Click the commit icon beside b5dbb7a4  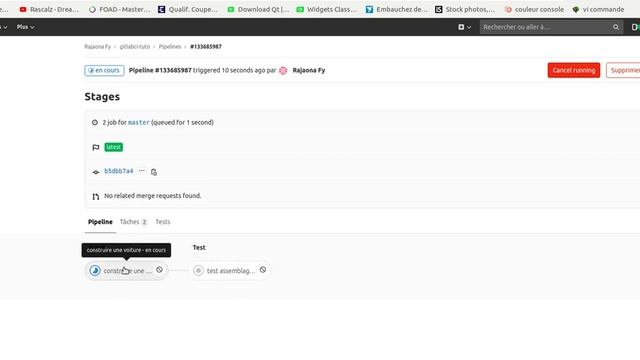point(96,172)
